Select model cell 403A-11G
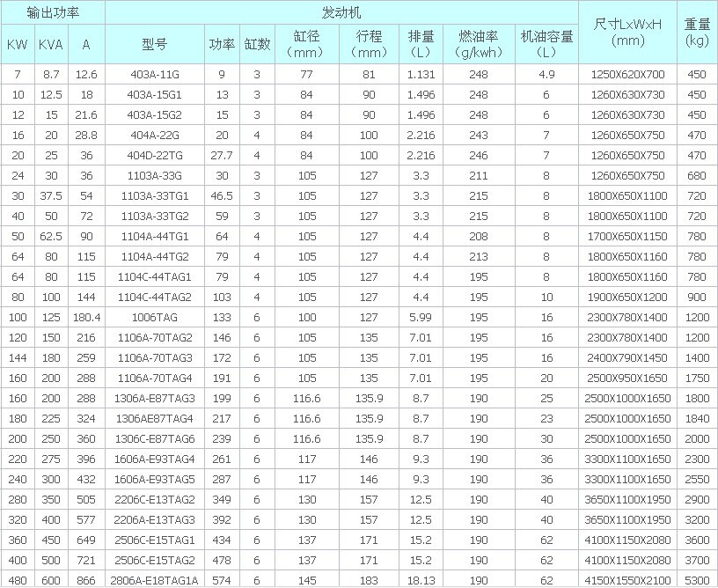This screenshot has width=718, height=588. 155,74
